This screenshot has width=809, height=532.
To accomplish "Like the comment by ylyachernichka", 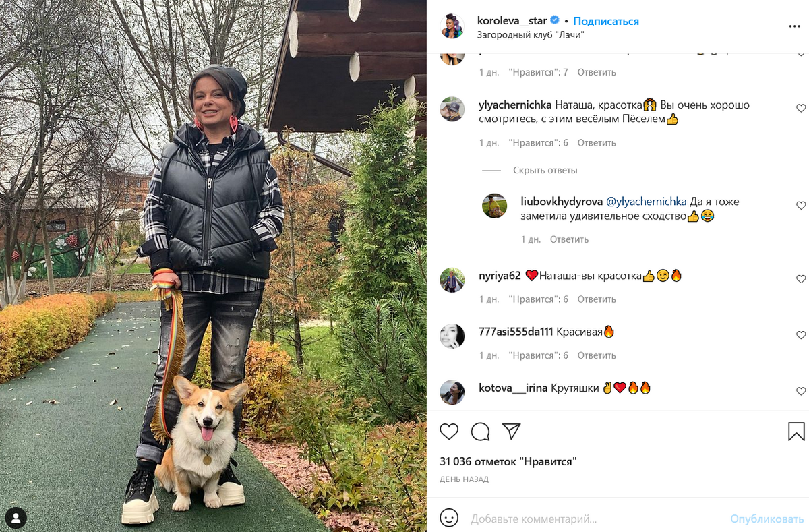I will pyautogui.click(x=801, y=108).
